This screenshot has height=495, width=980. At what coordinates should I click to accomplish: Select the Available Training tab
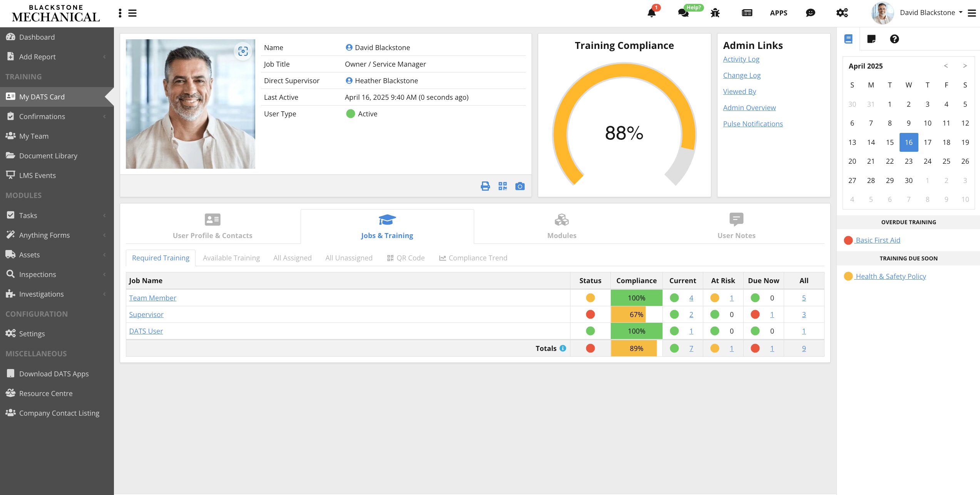(231, 258)
